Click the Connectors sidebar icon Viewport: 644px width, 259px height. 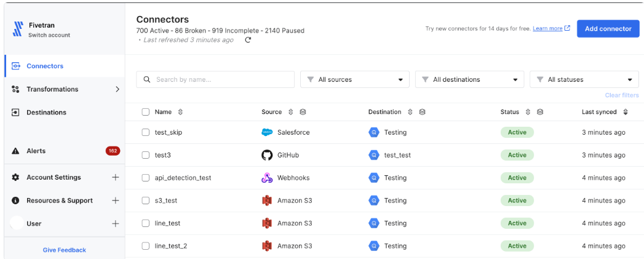pos(15,66)
